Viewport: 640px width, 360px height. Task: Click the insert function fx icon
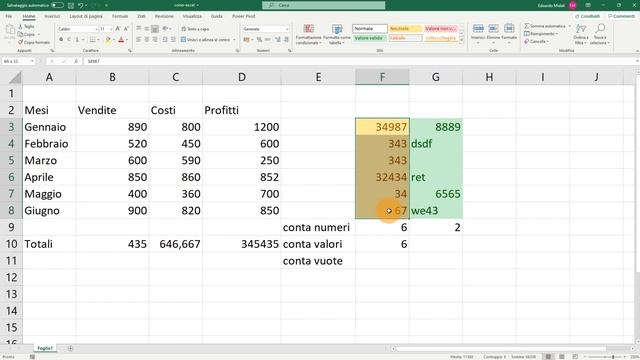coord(76,61)
